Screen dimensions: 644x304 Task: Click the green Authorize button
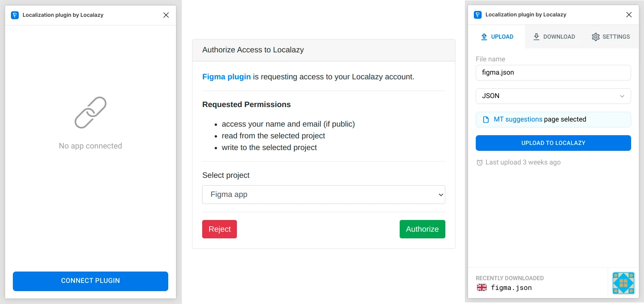[x=422, y=229]
